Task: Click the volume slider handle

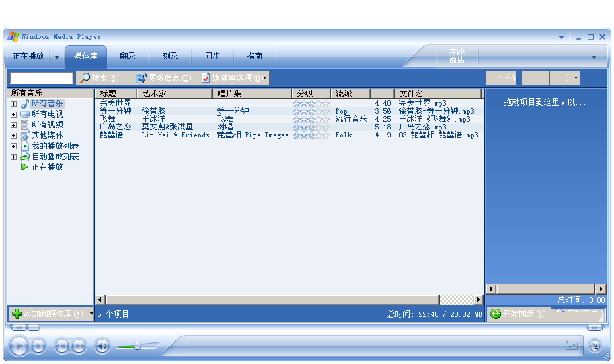Action: 137,346
